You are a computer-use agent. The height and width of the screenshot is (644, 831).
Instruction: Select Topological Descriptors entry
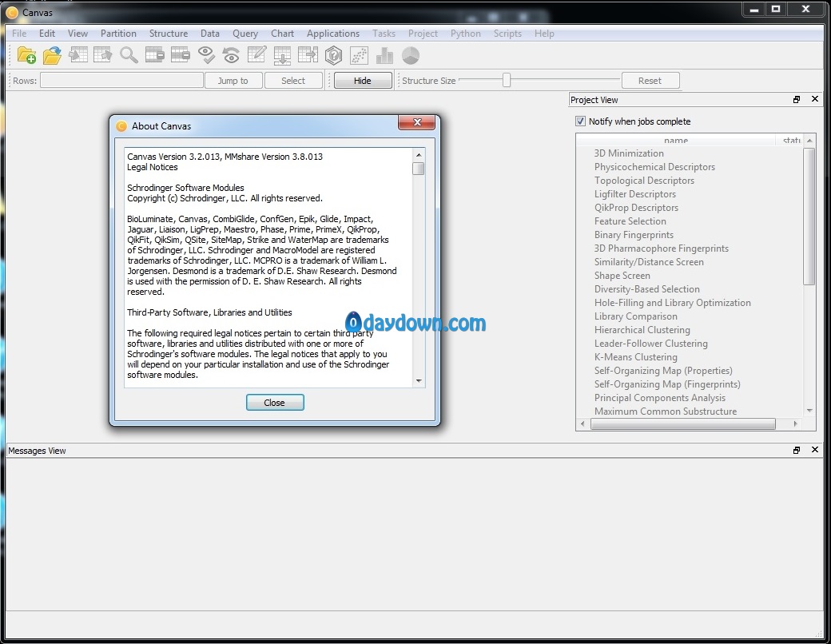point(644,181)
